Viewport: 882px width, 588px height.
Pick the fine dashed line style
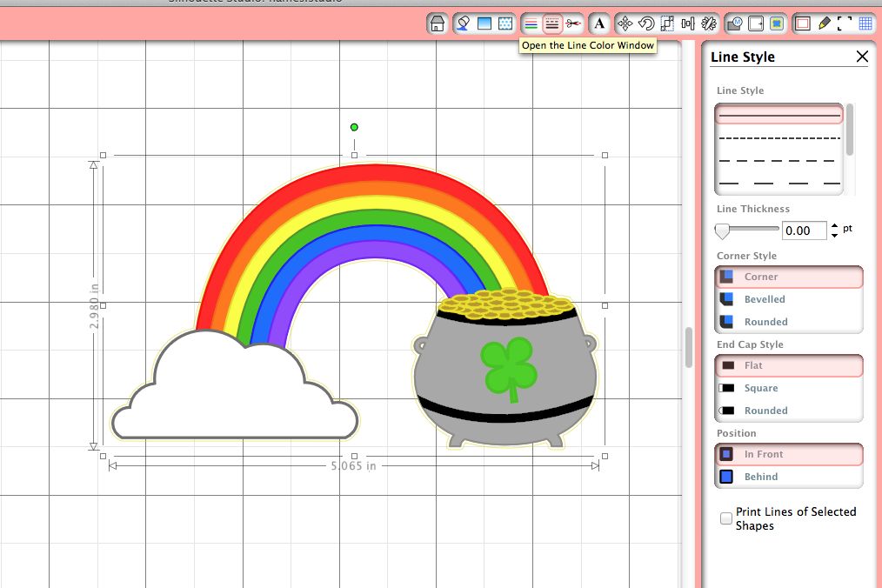[x=778, y=137]
